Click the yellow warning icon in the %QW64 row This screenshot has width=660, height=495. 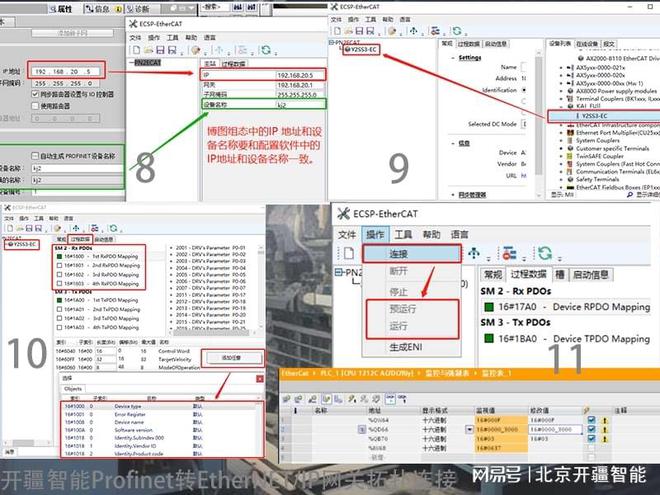coord(605,420)
